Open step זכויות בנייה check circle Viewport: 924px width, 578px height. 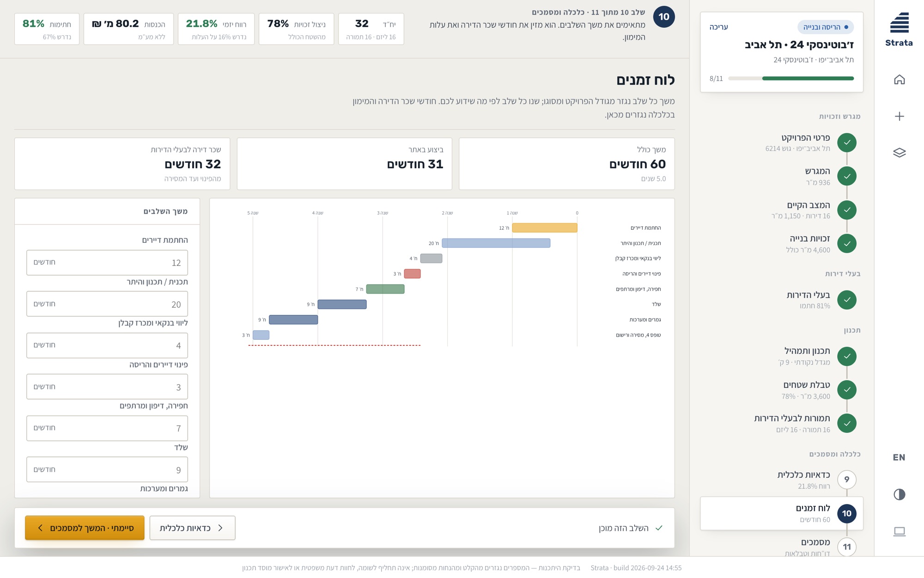click(847, 244)
